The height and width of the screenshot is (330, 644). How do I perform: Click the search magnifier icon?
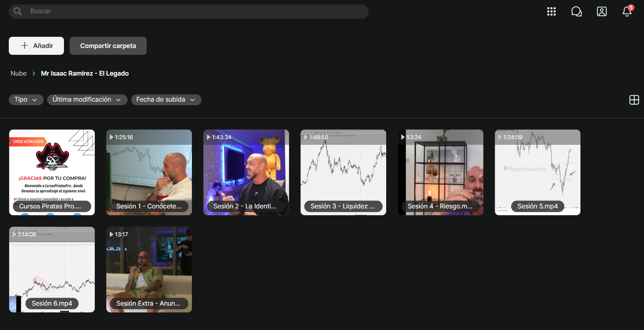18,11
